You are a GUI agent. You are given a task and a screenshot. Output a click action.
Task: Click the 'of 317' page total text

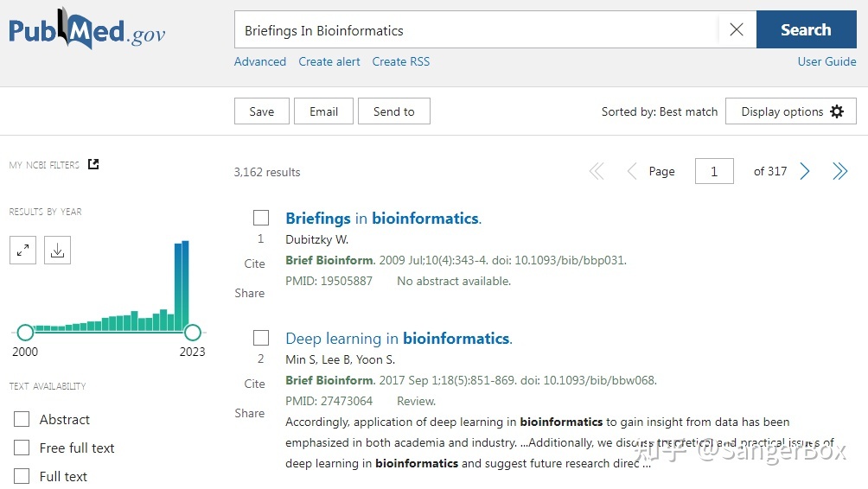click(x=770, y=171)
